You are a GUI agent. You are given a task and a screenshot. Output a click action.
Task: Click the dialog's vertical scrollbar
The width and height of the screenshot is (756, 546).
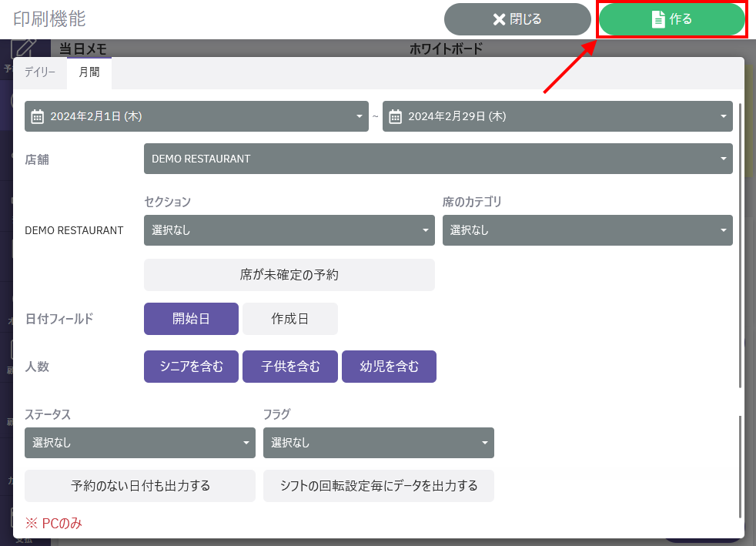point(741,246)
